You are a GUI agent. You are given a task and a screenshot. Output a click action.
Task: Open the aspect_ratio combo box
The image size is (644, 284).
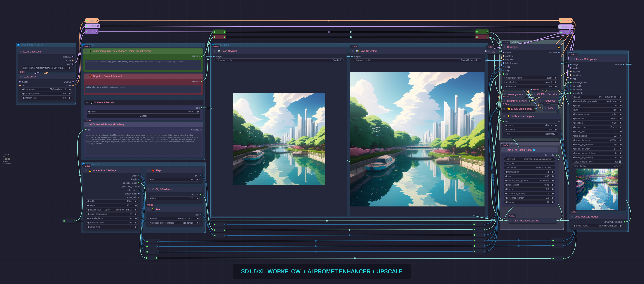pyautogui.click(x=112, y=210)
